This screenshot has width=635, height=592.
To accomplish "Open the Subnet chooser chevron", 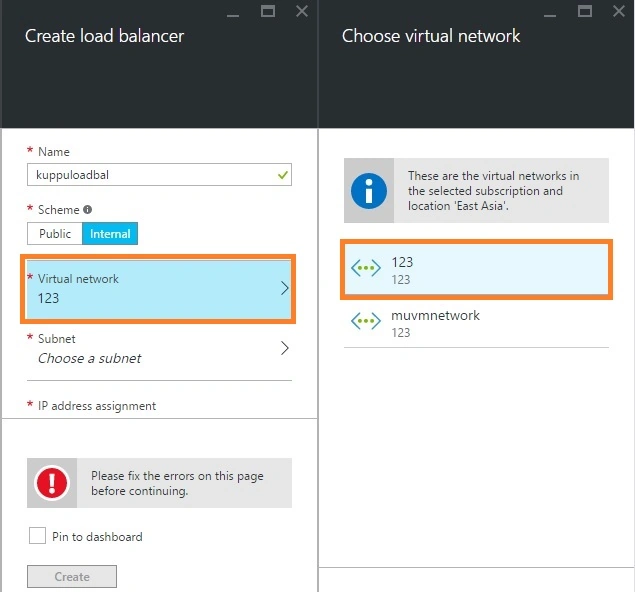I will tap(285, 348).
